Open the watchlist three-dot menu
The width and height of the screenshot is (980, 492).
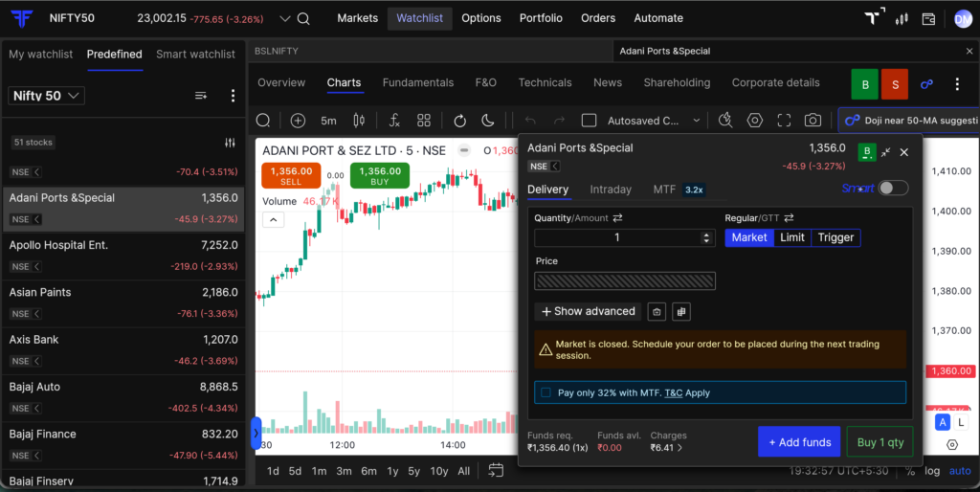[234, 95]
